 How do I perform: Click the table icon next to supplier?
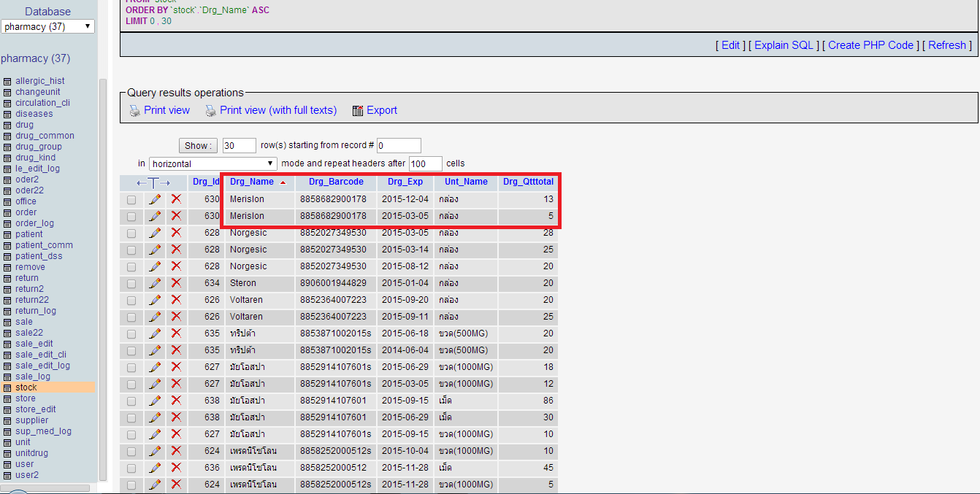[7, 420]
